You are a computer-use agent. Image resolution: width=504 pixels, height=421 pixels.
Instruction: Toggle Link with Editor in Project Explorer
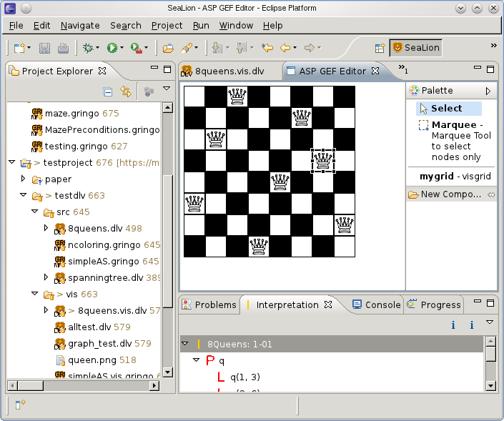127,91
